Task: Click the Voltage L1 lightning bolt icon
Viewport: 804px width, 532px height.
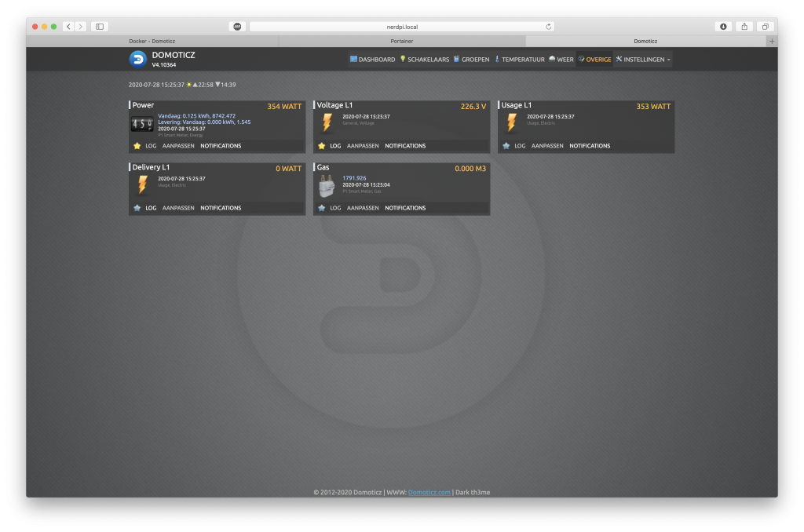Action: [x=327, y=123]
